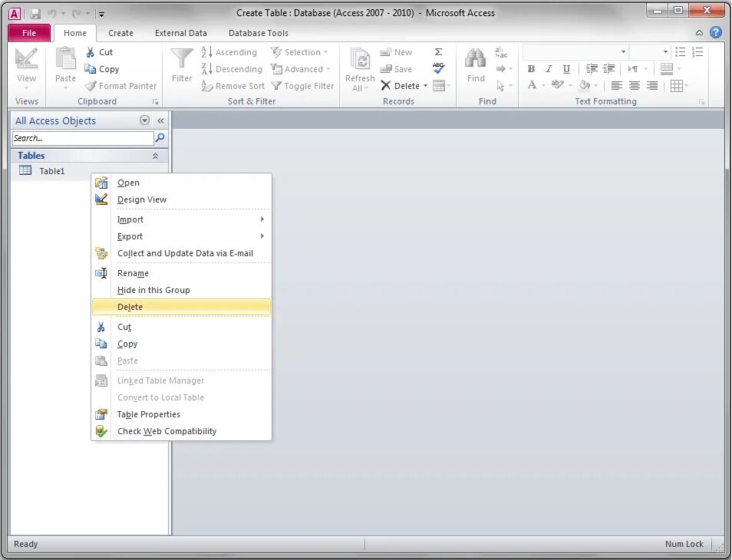Toggle Bold text formatting
Viewport: 732px width, 560px height.
(x=531, y=69)
